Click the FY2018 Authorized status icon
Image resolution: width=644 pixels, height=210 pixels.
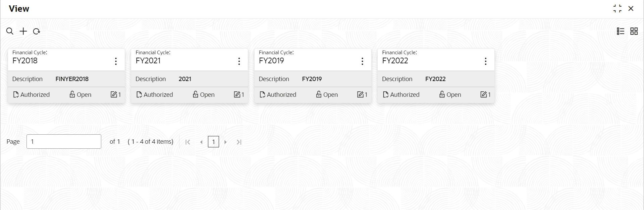[x=16, y=94]
